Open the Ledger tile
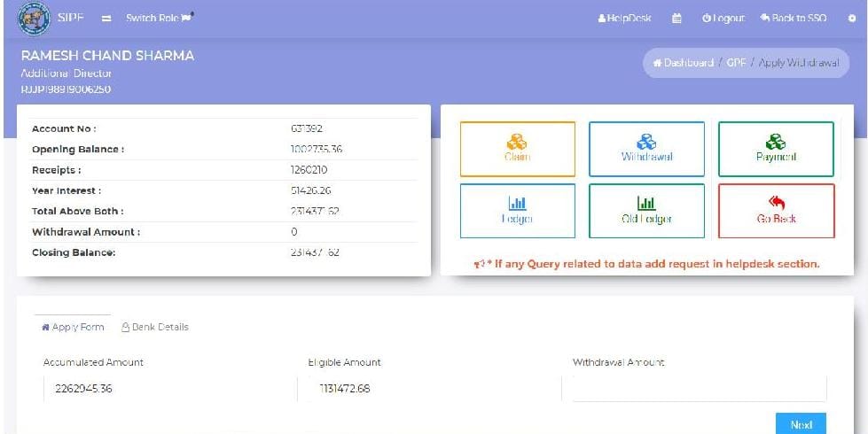 518,211
